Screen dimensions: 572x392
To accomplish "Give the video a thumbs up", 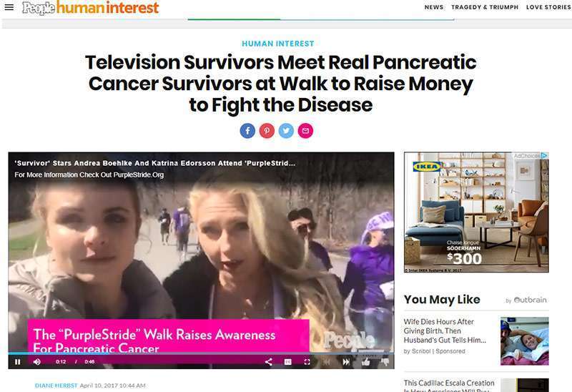I will 365,362.
